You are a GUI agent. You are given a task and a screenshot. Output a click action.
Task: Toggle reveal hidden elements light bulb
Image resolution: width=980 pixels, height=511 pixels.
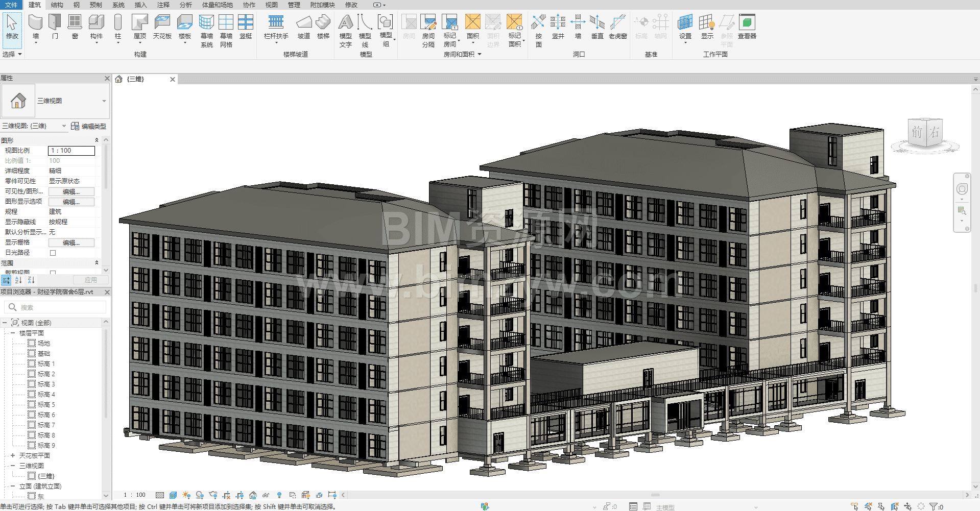(279, 495)
